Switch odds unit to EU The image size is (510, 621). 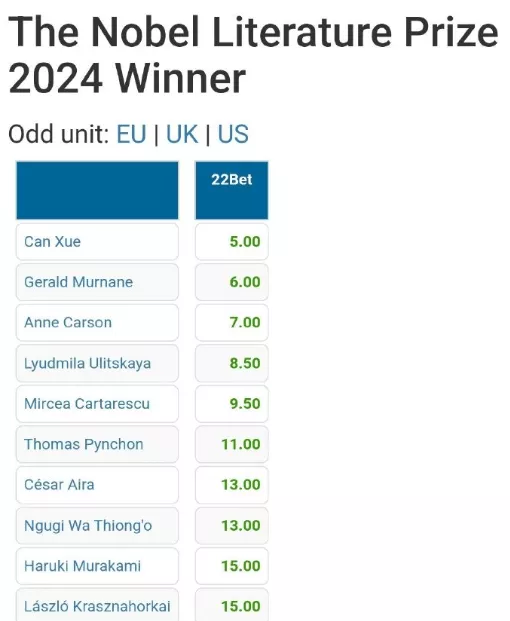pyautogui.click(x=131, y=134)
